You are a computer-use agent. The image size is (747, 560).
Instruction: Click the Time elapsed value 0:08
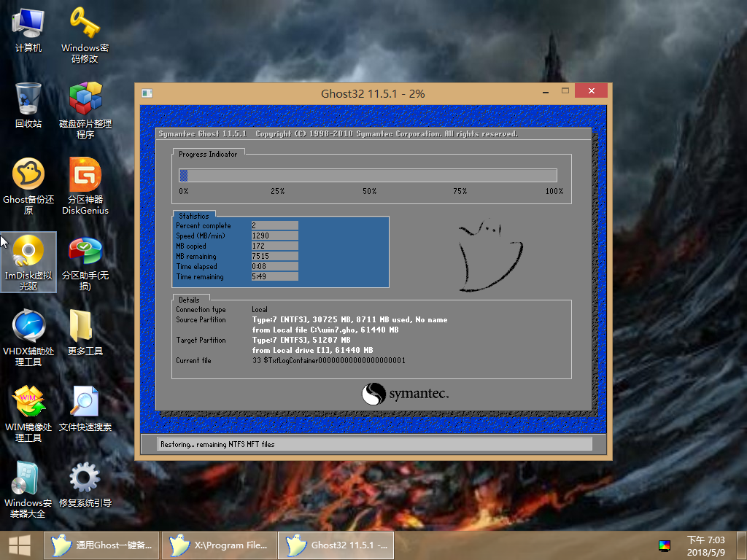[x=275, y=266]
